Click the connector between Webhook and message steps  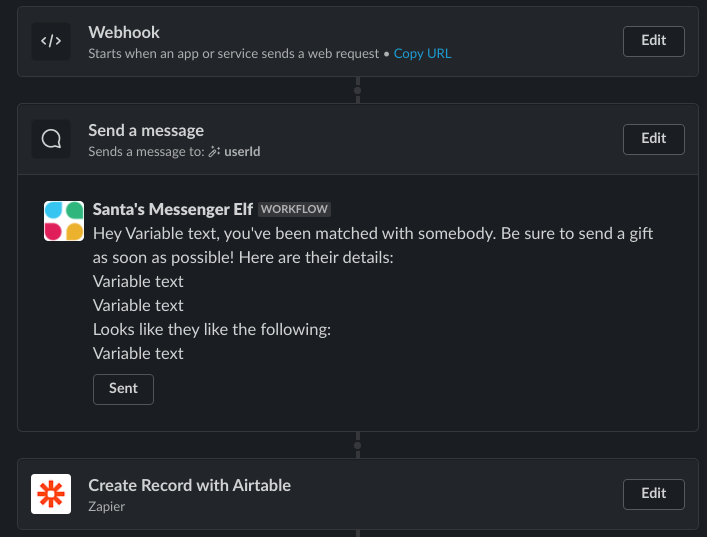tap(357, 90)
